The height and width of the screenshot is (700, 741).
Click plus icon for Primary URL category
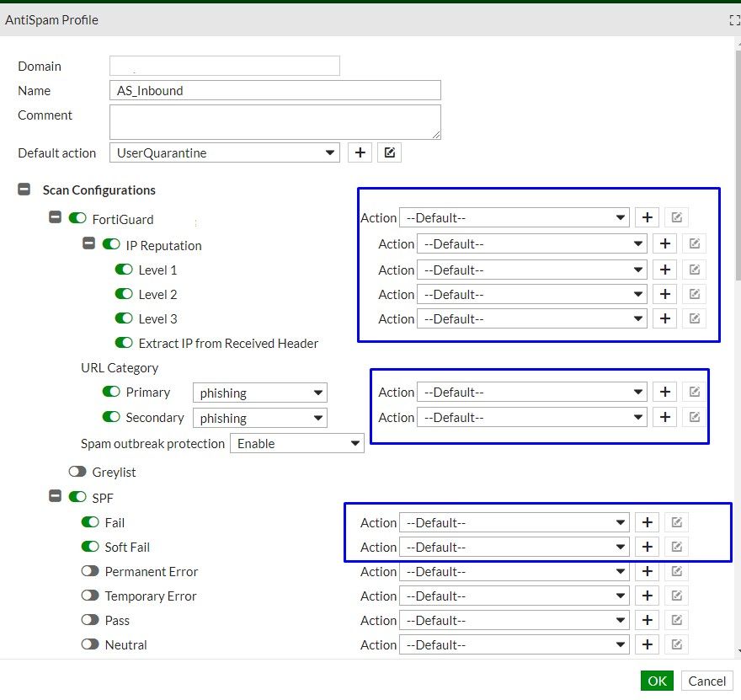664,392
